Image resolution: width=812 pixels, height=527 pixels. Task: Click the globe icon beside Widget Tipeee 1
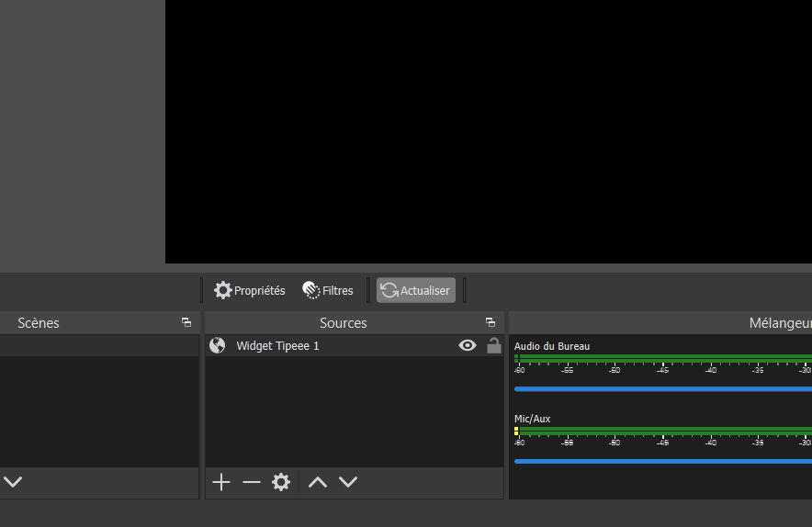(x=218, y=346)
